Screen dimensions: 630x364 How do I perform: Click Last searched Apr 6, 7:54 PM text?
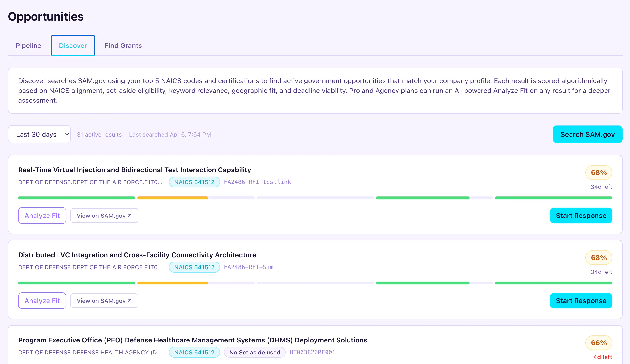(x=170, y=134)
